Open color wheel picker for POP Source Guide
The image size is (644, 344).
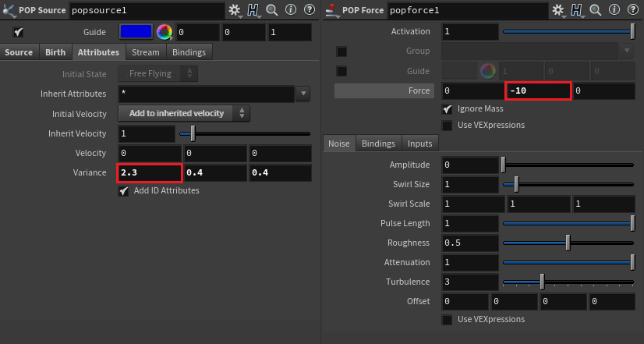[165, 32]
